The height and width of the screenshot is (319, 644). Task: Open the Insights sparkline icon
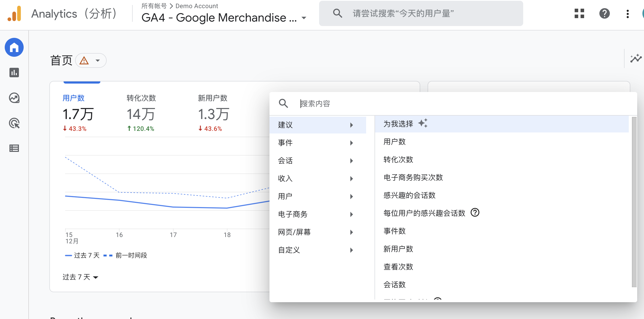636,58
